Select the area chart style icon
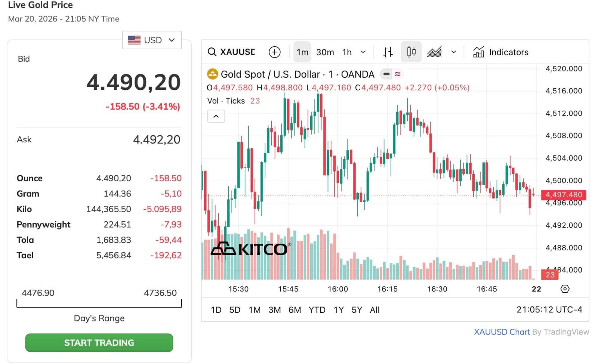598x364 pixels. click(x=434, y=52)
